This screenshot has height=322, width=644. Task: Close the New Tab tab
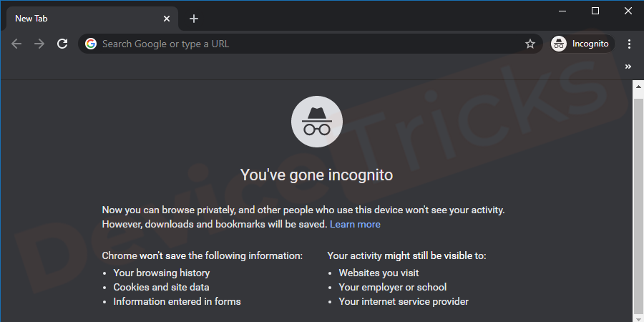point(166,19)
